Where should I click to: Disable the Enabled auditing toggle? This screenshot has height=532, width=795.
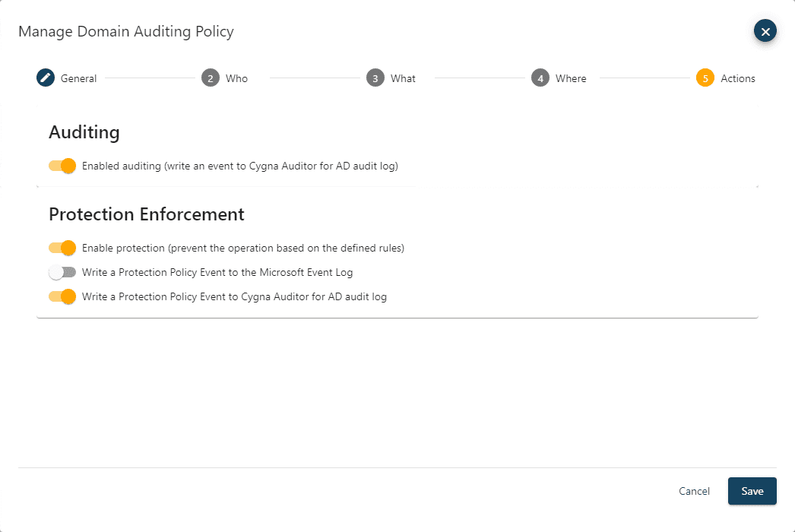pos(62,166)
